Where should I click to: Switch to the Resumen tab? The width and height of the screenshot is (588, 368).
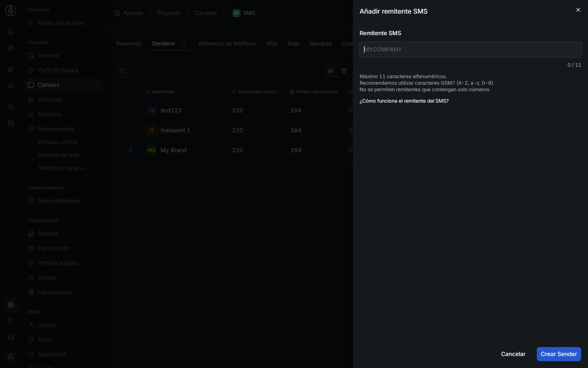click(x=129, y=44)
